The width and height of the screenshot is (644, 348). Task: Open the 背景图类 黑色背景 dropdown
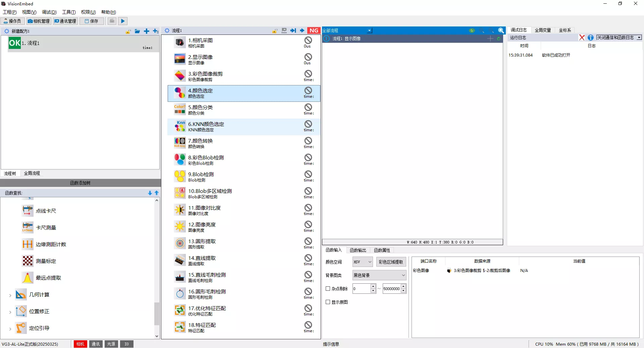(x=379, y=275)
